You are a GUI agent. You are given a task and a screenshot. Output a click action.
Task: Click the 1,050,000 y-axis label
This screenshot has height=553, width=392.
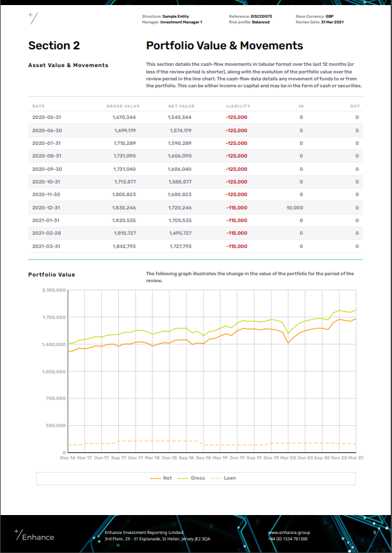coord(54,371)
